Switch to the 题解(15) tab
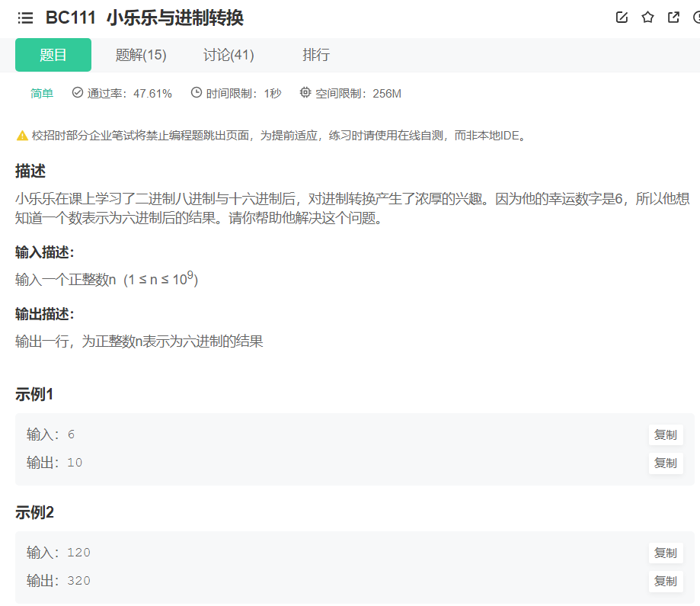Image resolution: width=700 pixels, height=606 pixels. pos(142,54)
